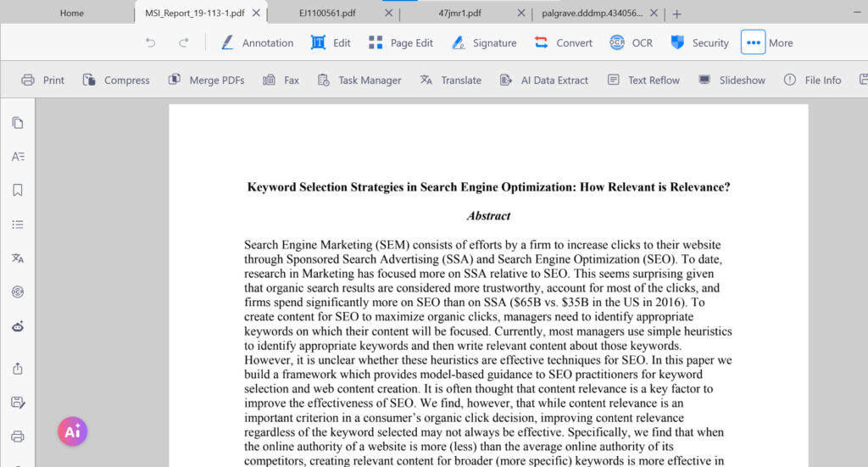Switch to the EJ1100561.pdf tab

(327, 13)
